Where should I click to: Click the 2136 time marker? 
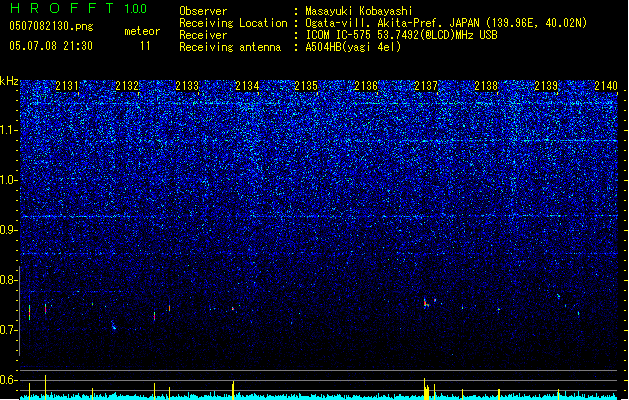366,86
